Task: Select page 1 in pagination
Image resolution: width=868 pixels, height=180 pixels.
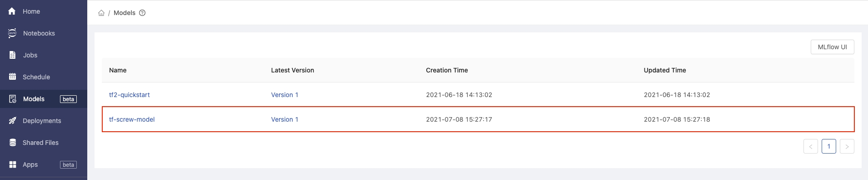Action: point(828,146)
